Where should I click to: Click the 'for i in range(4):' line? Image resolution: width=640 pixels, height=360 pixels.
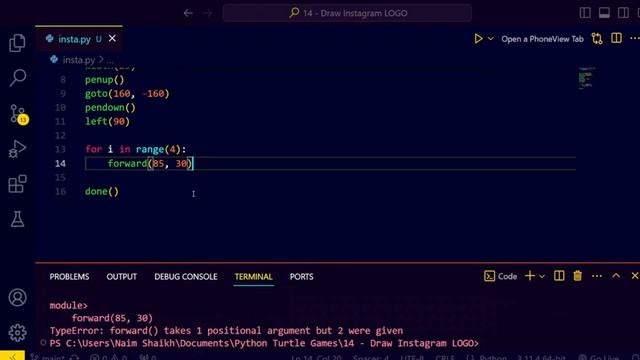[136, 149]
